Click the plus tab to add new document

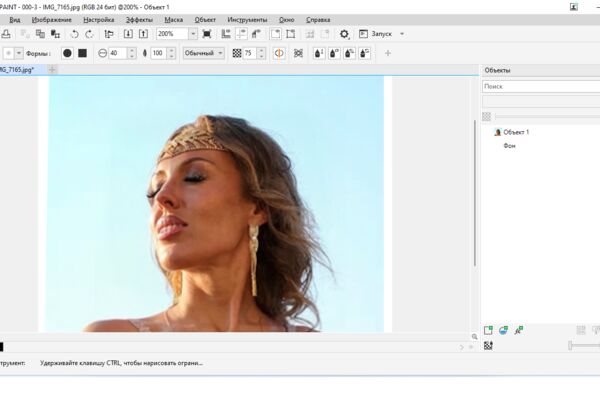pos(52,70)
